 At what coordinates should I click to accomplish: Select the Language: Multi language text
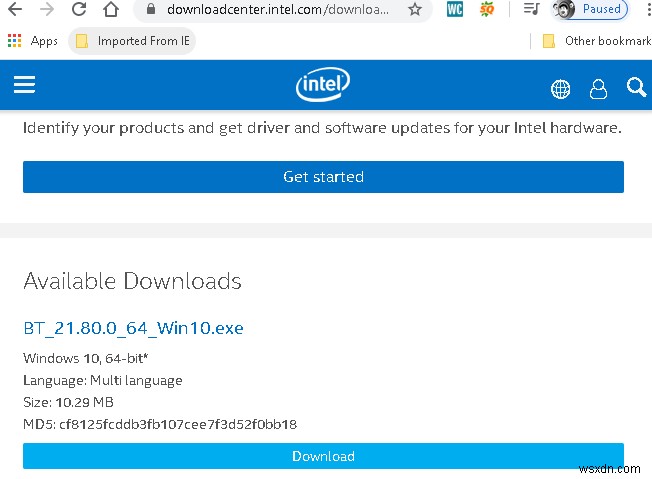point(103,380)
